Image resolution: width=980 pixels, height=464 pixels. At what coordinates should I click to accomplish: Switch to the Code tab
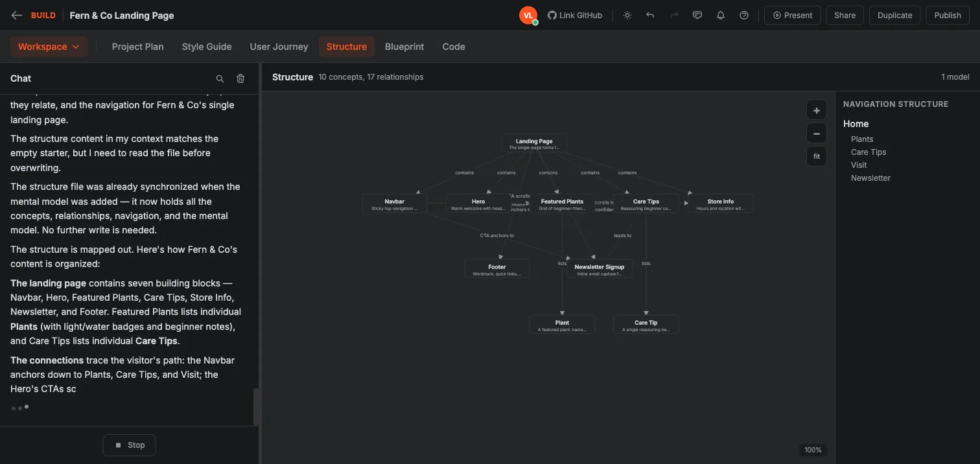pyautogui.click(x=454, y=47)
